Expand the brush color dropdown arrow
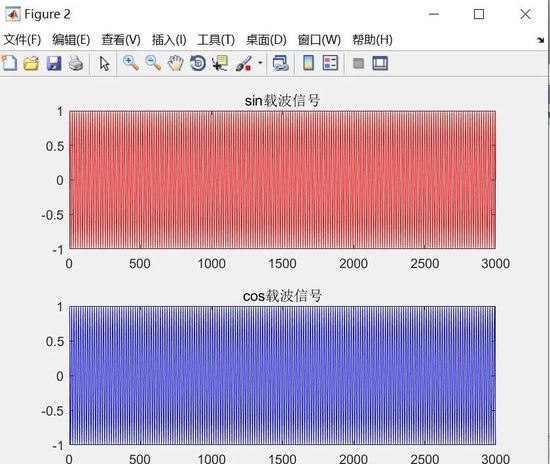The height and width of the screenshot is (464, 550). (260, 63)
